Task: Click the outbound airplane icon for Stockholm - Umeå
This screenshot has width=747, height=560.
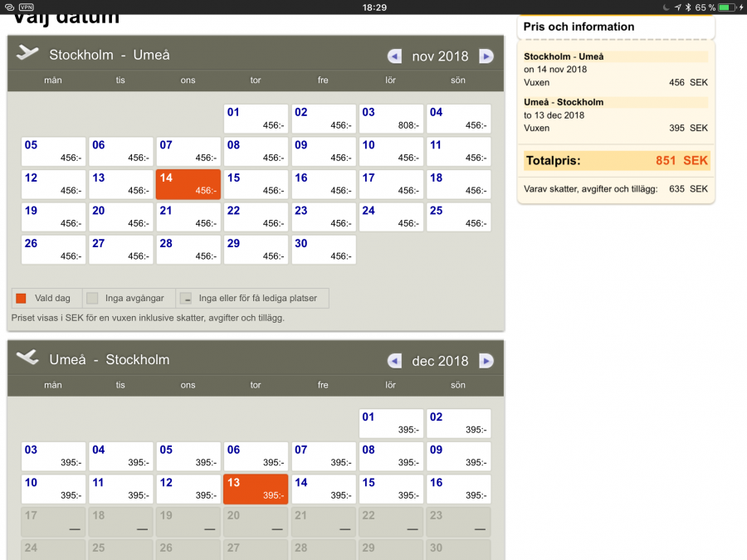Action: [x=27, y=53]
